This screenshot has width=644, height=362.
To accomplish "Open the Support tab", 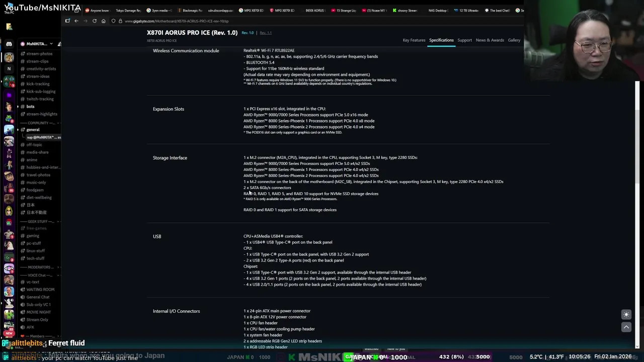I will [x=464, y=40].
